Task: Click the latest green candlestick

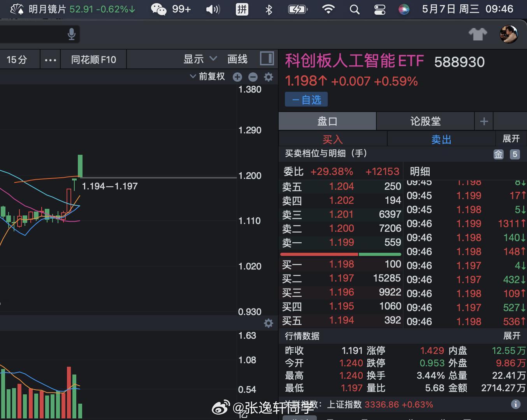Action: click(x=80, y=166)
